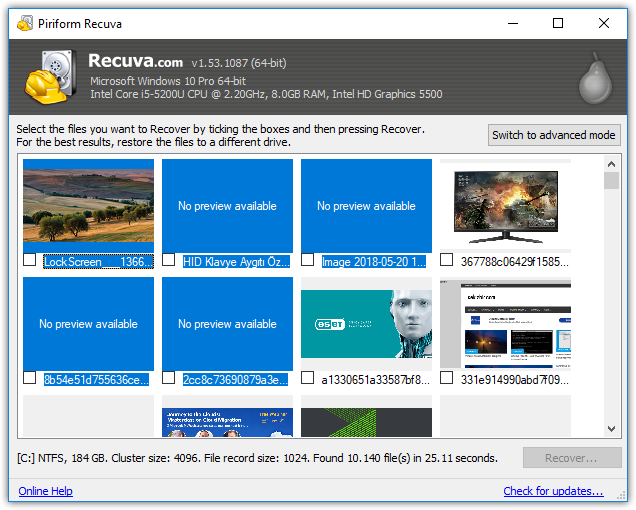636x510 pixels.
Task: Switch to advanced mode
Action: (x=554, y=135)
